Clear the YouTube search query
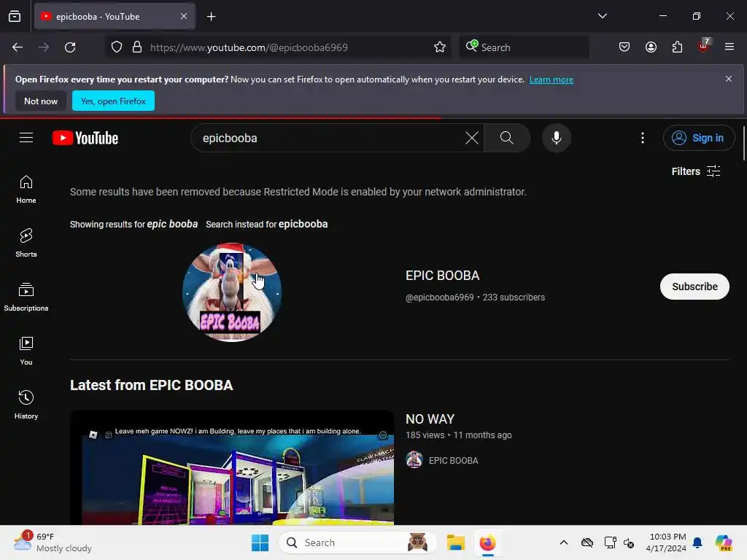Image resolution: width=747 pixels, height=560 pixels. [472, 138]
